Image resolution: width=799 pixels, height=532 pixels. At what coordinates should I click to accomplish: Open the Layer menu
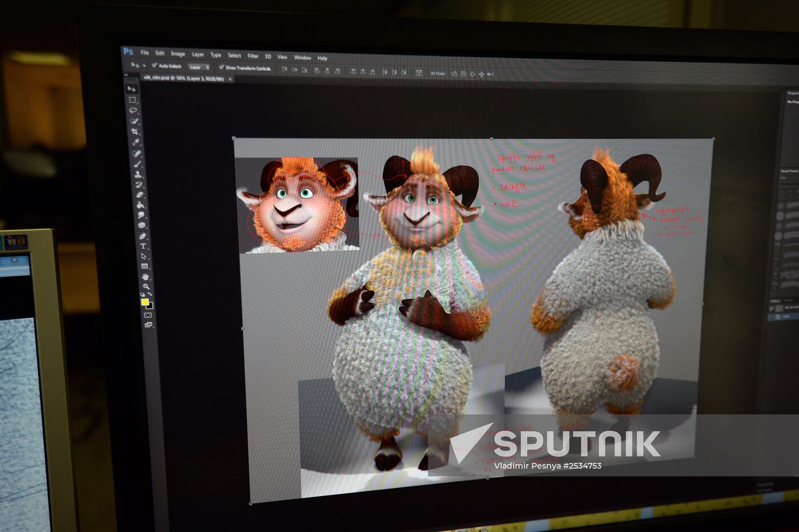[198, 54]
